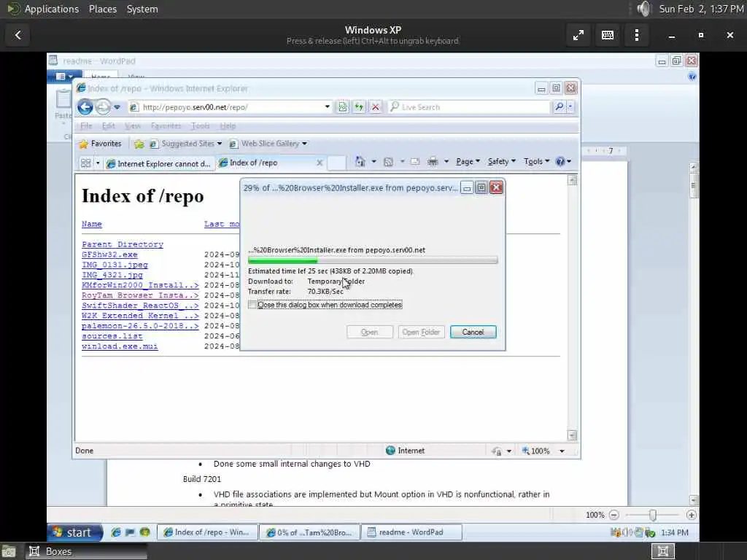Click the Live Search input box

pos(469,107)
